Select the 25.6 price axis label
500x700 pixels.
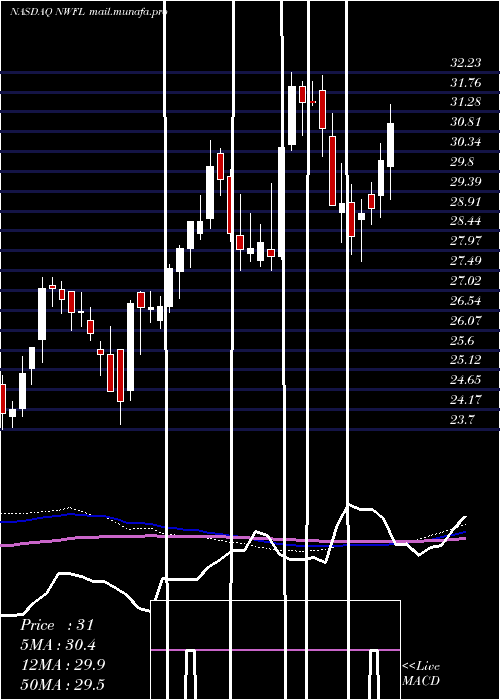462,341
